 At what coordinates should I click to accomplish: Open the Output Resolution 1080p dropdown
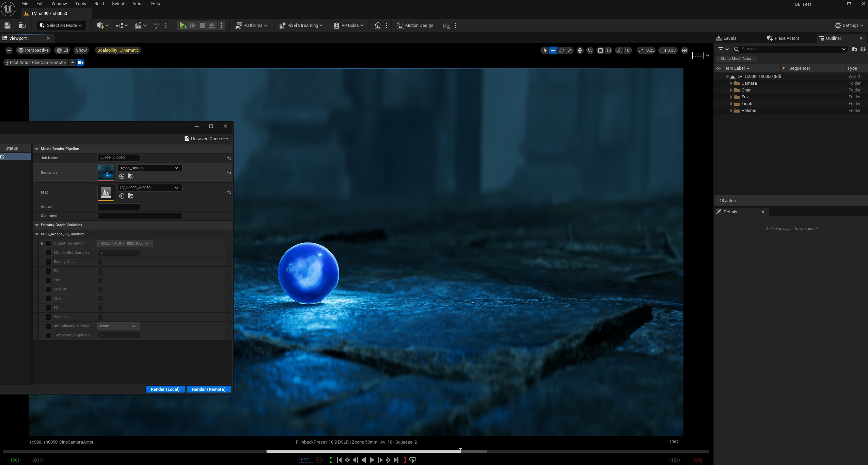pos(125,244)
